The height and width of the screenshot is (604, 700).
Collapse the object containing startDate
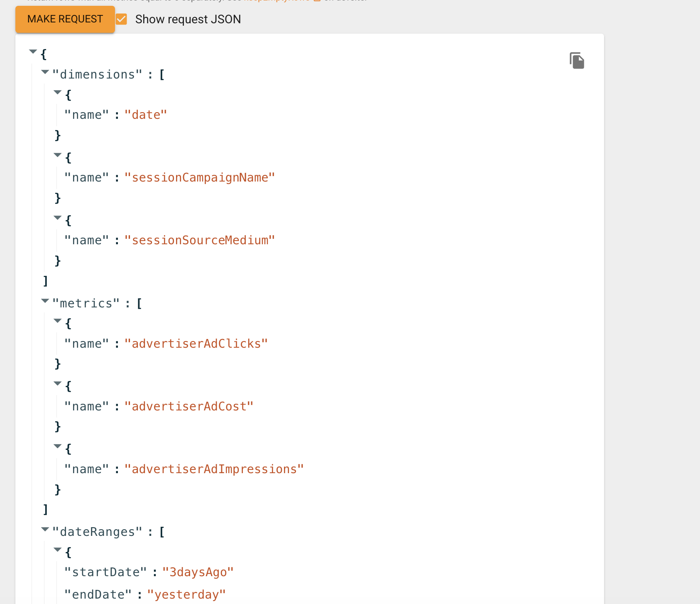coord(58,550)
